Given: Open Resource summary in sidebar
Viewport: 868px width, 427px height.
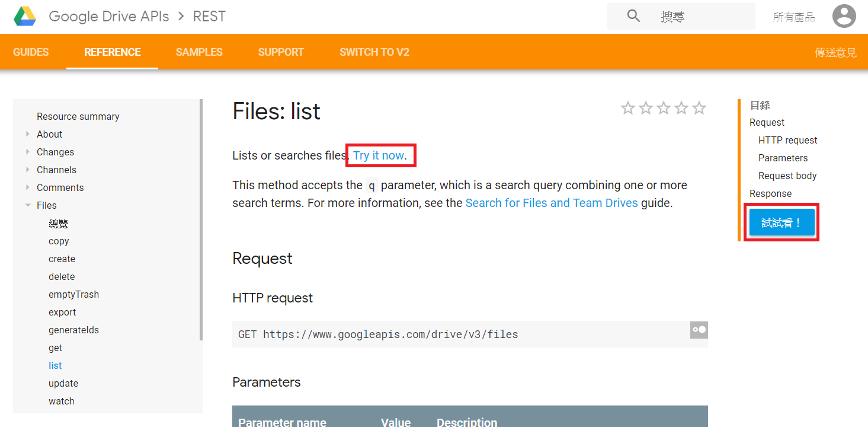Looking at the screenshot, I should [78, 116].
